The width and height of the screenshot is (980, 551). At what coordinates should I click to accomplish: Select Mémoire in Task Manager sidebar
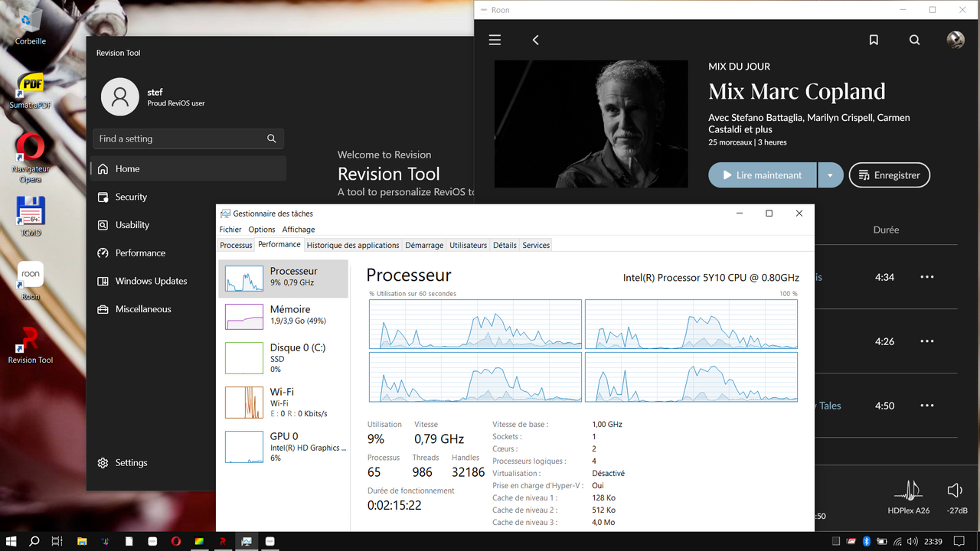pyautogui.click(x=284, y=315)
